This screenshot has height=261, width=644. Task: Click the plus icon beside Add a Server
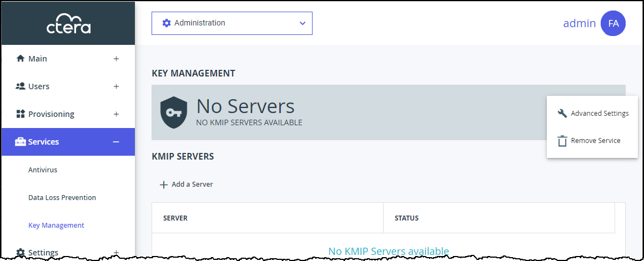[163, 185]
